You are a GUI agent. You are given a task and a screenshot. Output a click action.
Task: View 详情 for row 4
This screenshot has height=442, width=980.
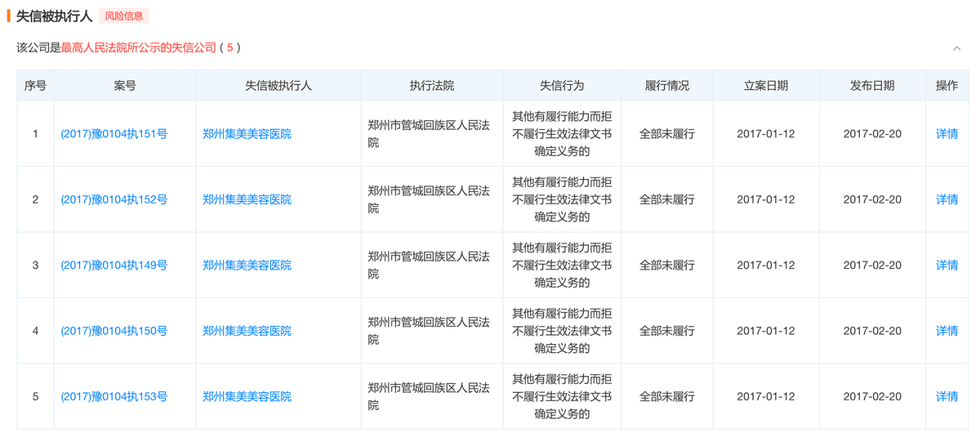[x=947, y=331]
